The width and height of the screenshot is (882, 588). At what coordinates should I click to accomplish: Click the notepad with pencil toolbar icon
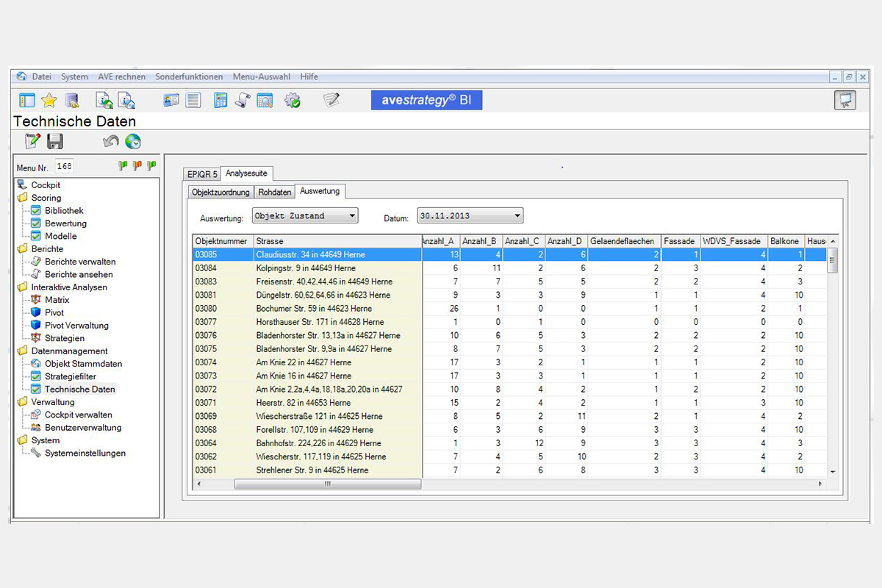click(x=331, y=100)
